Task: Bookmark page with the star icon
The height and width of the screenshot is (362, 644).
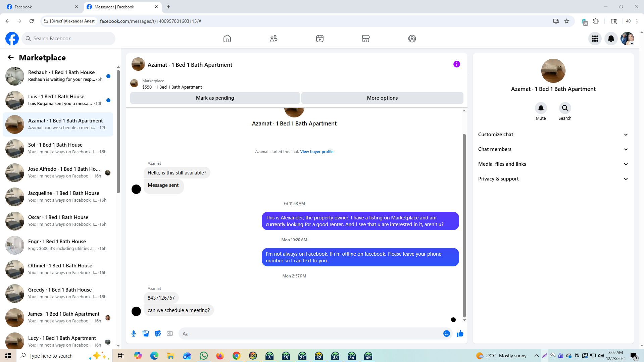Action: pos(567,21)
